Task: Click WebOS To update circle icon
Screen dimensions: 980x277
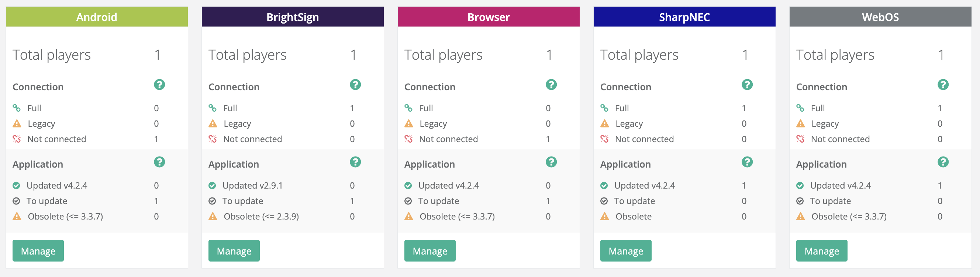Action: click(800, 201)
